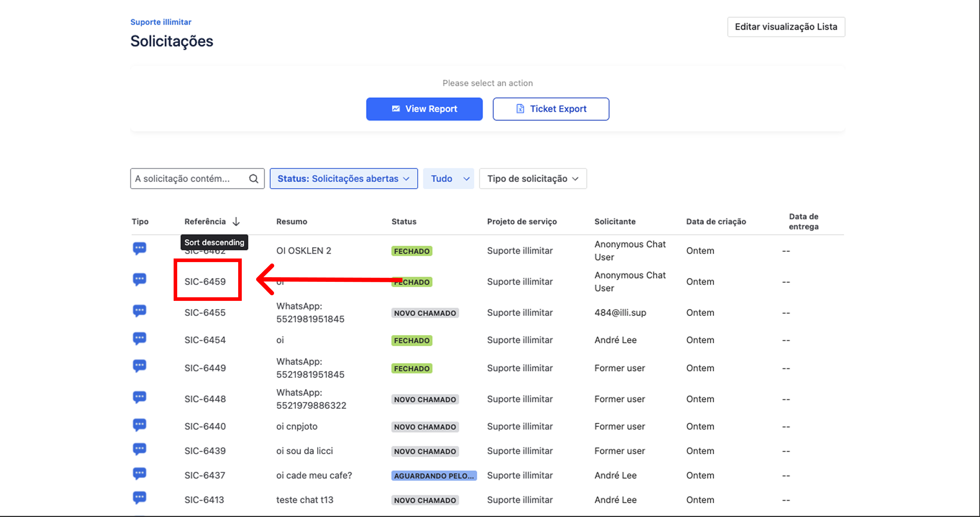The height and width of the screenshot is (517, 980).
Task: Click chat type icon for SIC-6449
Action: coord(139,366)
